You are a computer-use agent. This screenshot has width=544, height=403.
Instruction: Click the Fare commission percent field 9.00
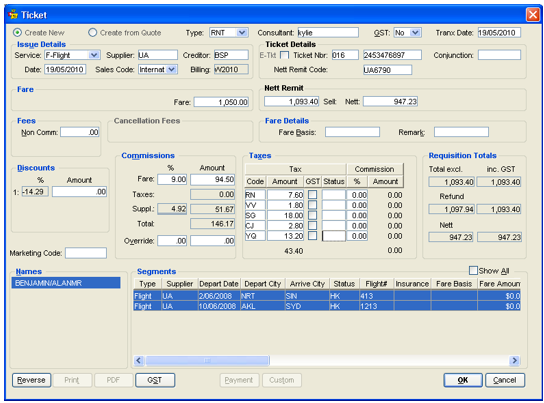[172, 179]
